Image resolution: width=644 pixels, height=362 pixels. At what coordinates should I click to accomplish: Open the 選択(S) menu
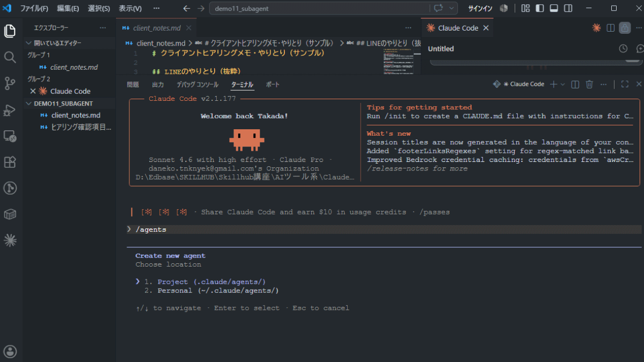(99, 9)
